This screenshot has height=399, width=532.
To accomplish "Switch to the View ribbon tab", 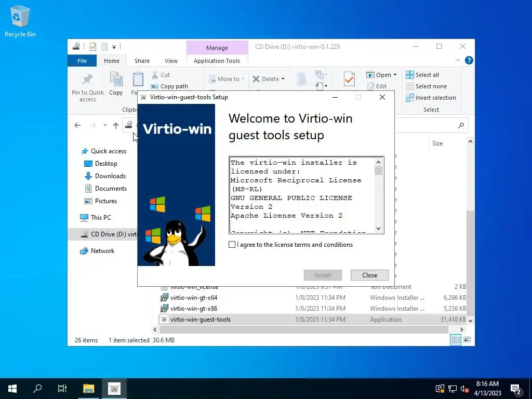I will [171, 61].
